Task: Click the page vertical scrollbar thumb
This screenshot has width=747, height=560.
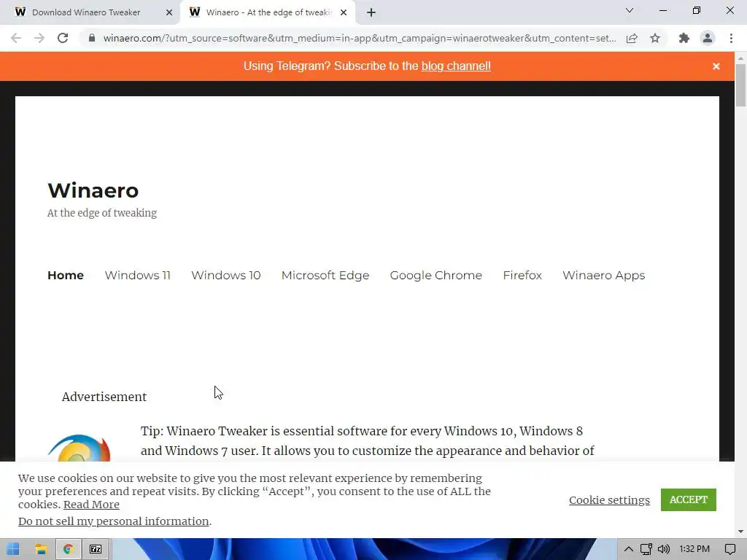Action: tap(740, 85)
